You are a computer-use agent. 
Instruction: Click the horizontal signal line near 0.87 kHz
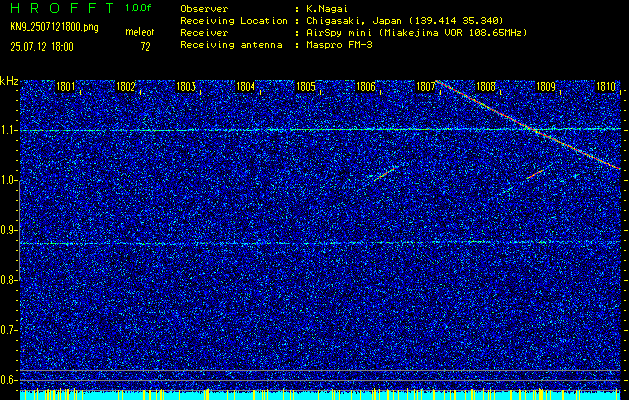click(x=320, y=243)
